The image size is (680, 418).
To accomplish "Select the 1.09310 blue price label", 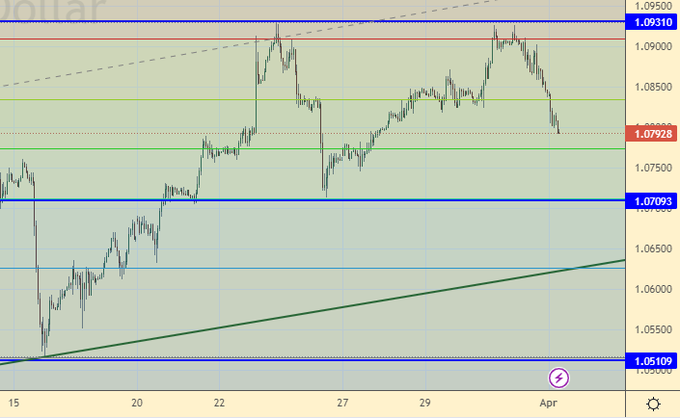I will coord(652,21).
